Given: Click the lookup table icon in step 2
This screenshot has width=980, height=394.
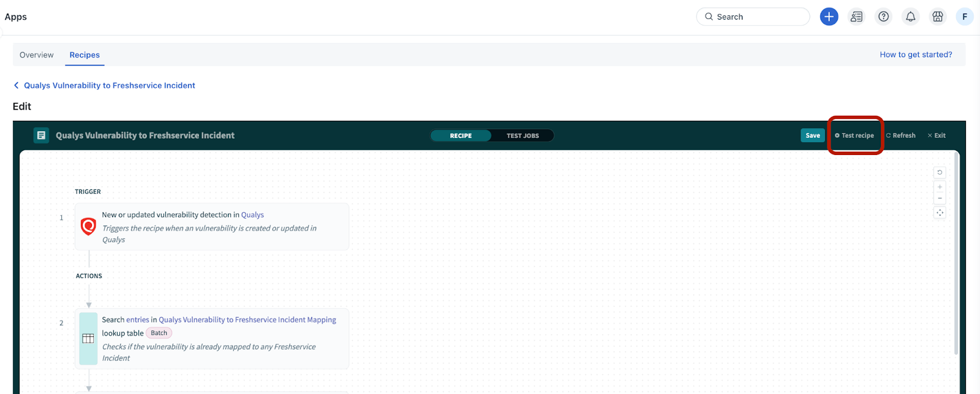Looking at the screenshot, I should point(88,339).
